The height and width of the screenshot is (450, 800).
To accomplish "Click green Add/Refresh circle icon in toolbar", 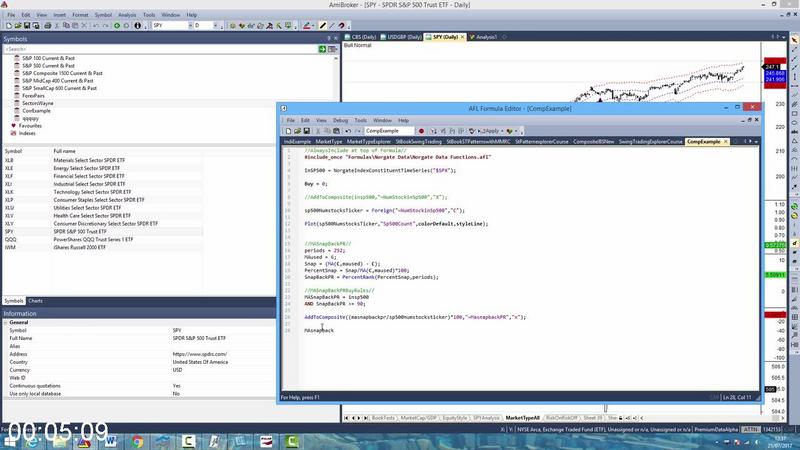I will click(x=117, y=26).
